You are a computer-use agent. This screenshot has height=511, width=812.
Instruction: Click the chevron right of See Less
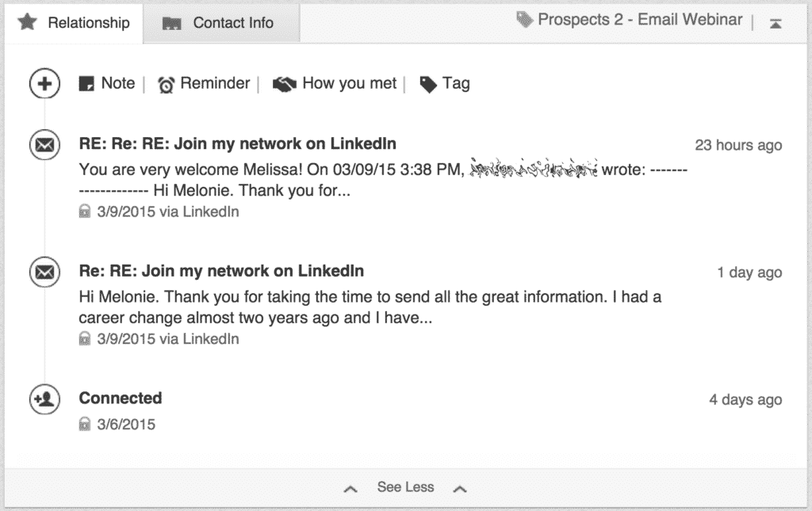tap(459, 489)
